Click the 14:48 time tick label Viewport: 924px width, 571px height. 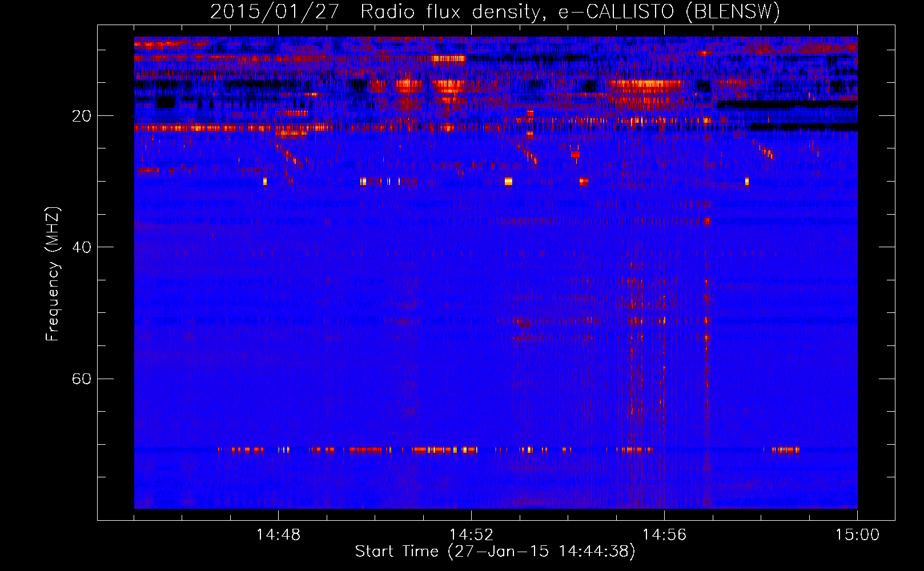pos(278,535)
